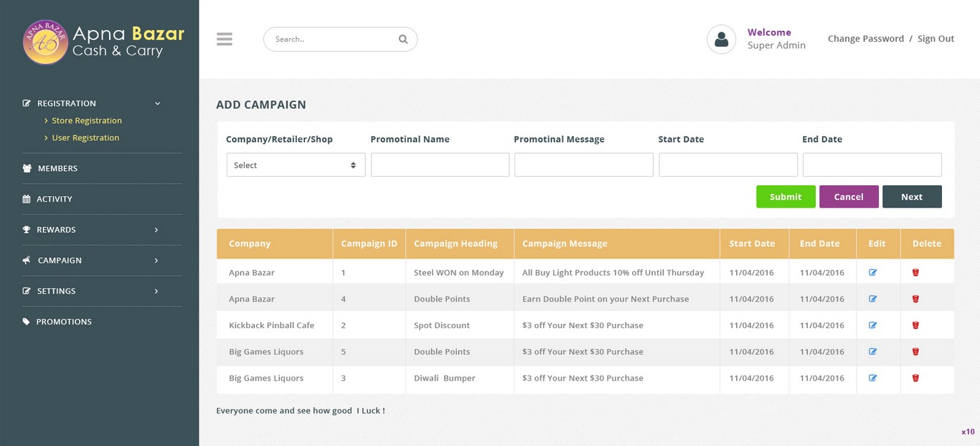Edit the Spot Discount campaign row
Image resolution: width=980 pixels, height=446 pixels.
coord(873,325)
